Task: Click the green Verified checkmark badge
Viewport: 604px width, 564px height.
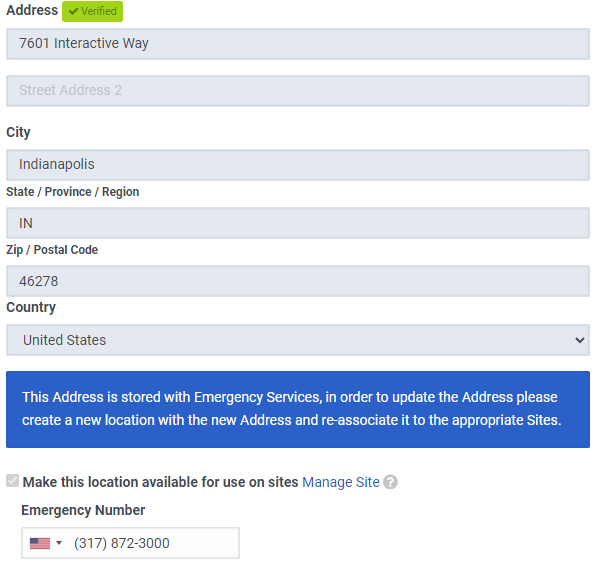Action: point(92,11)
